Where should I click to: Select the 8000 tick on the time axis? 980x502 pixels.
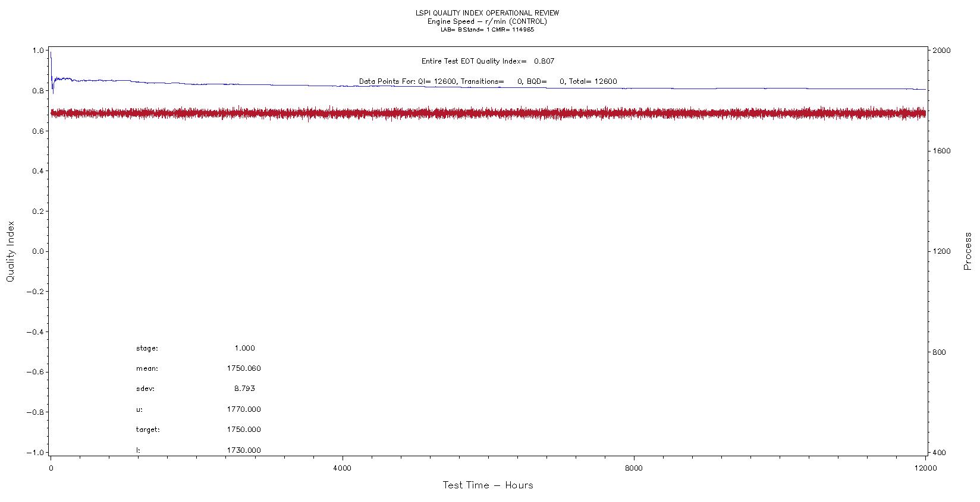click(x=634, y=468)
